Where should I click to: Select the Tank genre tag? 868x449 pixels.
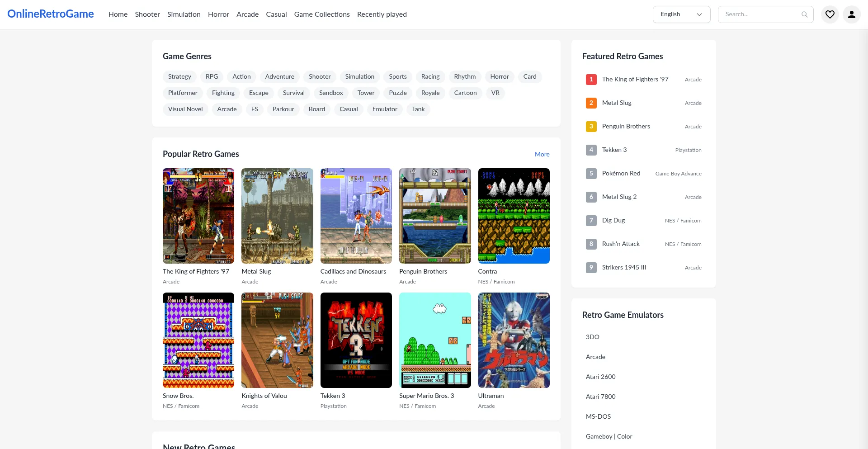tap(418, 109)
